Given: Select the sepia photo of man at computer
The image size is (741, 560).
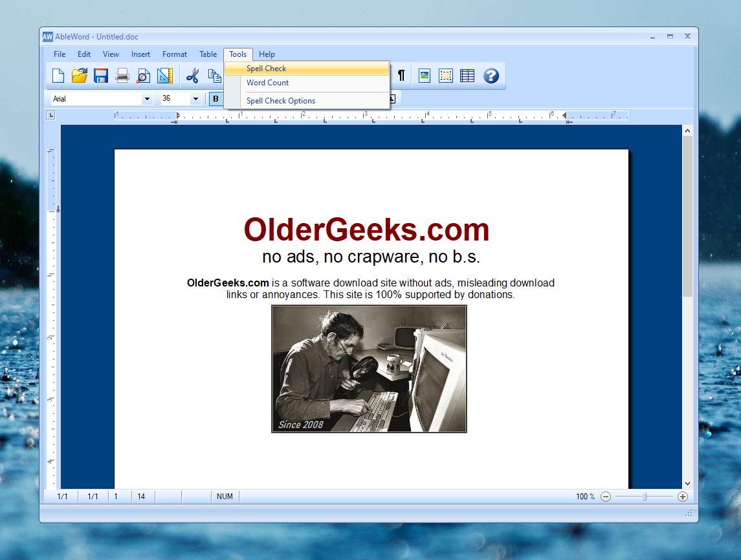Looking at the screenshot, I should pos(369,369).
